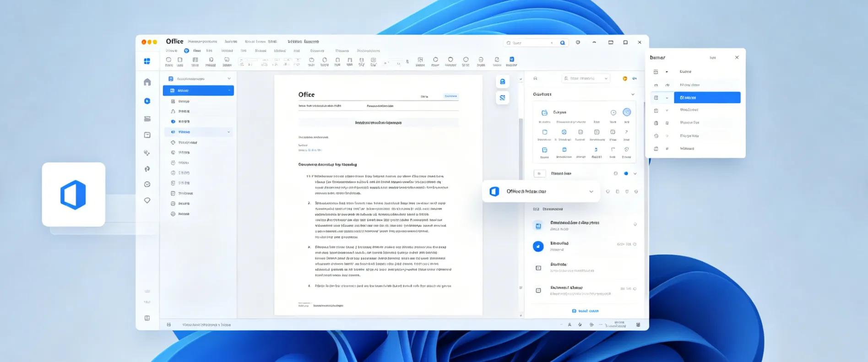
Task: Click the round solid-blue icon in right panel list
Action: click(x=538, y=246)
